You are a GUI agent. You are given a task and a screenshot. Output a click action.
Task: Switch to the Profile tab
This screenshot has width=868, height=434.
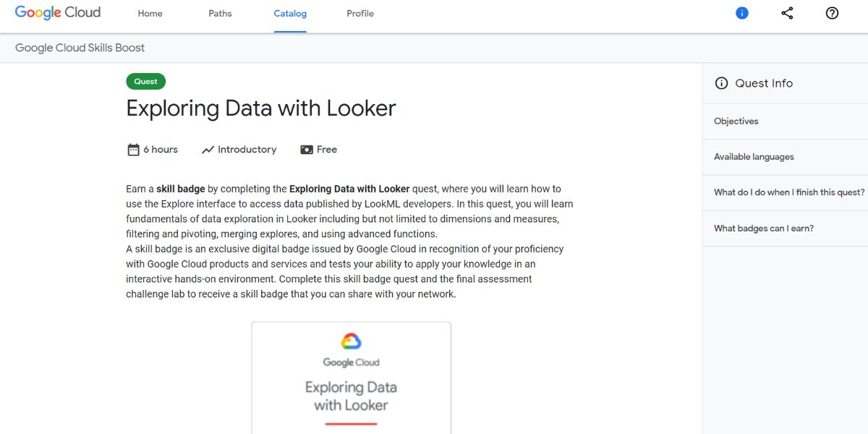pos(360,14)
